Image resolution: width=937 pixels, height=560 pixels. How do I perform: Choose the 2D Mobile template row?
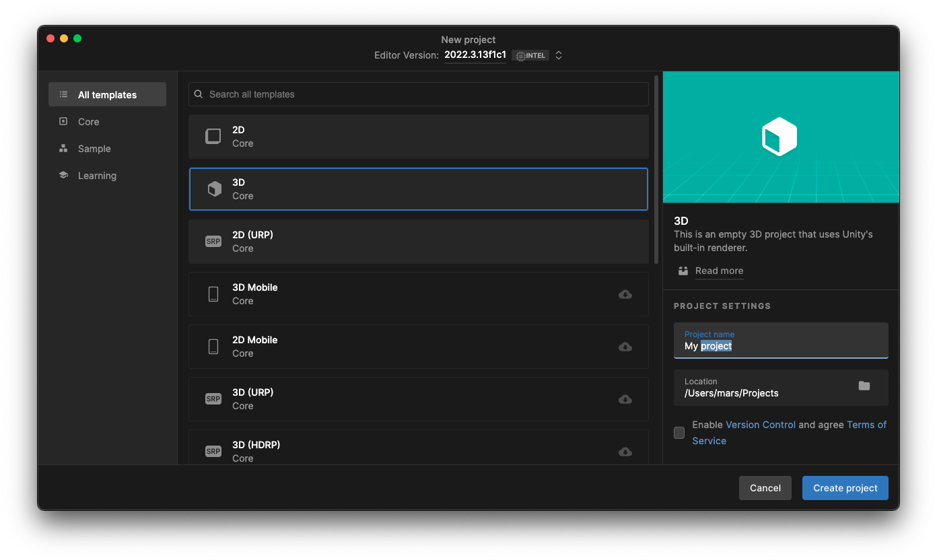click(x=419, y=347)
